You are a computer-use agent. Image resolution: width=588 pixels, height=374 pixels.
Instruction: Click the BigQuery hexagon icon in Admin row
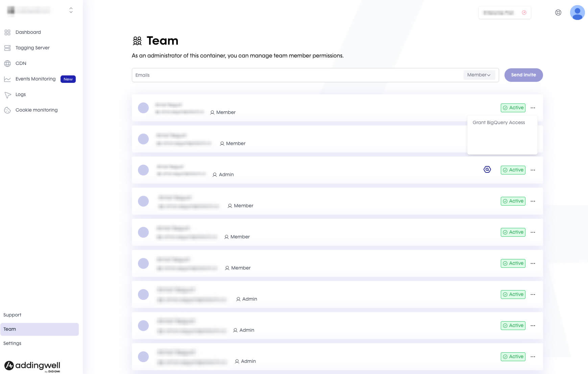point(487,169)
